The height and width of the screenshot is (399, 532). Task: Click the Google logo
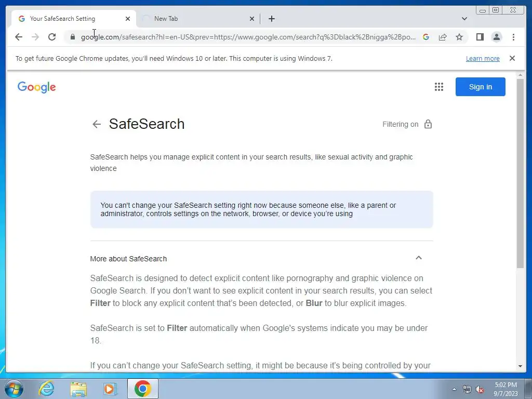(37, 87)
